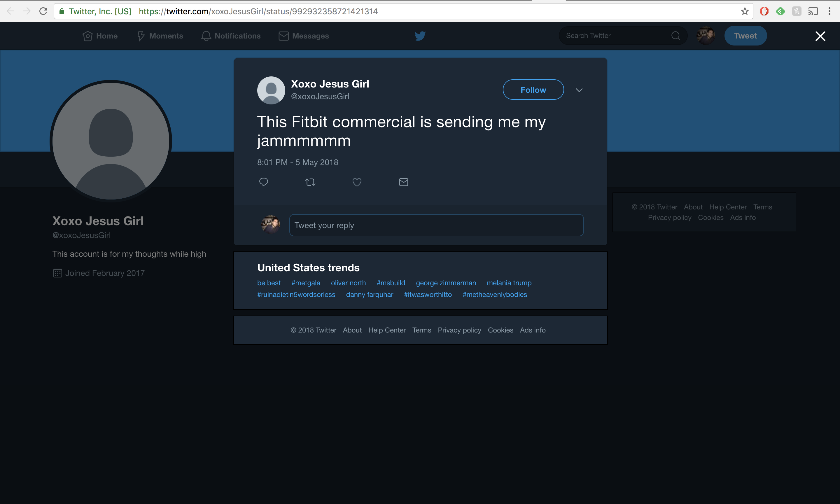Image resolution: width=840 pixels, height=504 pixels.
Task: Reload the page in browser
Action: tap(43, 11)
